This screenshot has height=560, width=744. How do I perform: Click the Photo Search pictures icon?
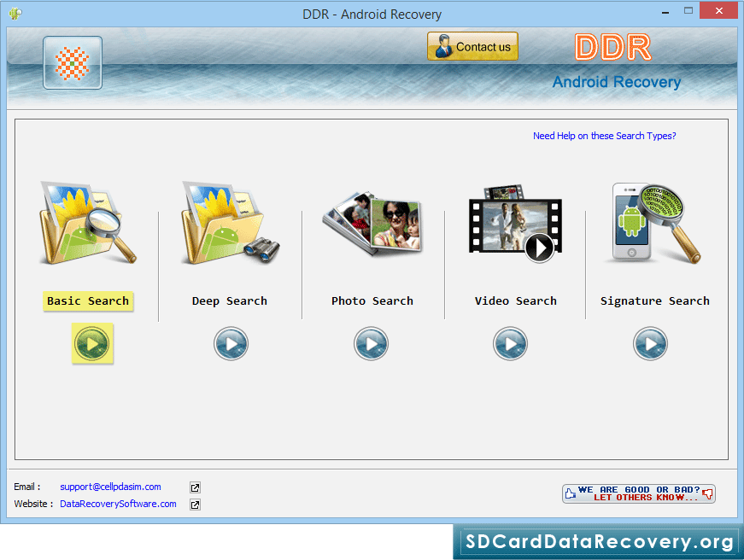pos(372,224)
